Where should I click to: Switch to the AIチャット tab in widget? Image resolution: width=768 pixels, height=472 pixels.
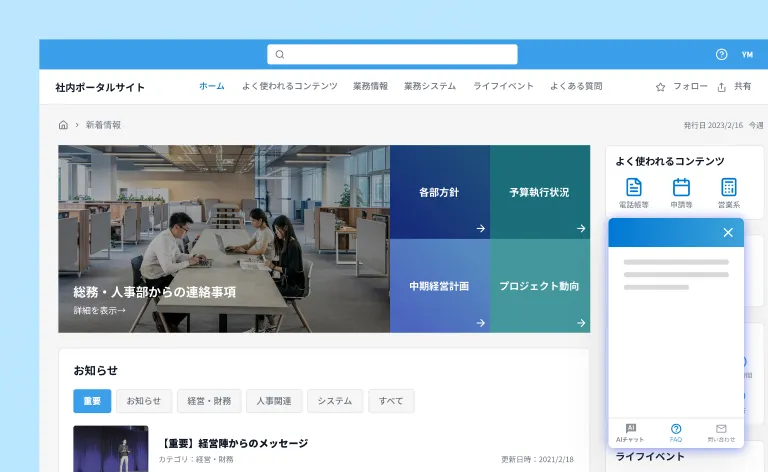(630, 432)
